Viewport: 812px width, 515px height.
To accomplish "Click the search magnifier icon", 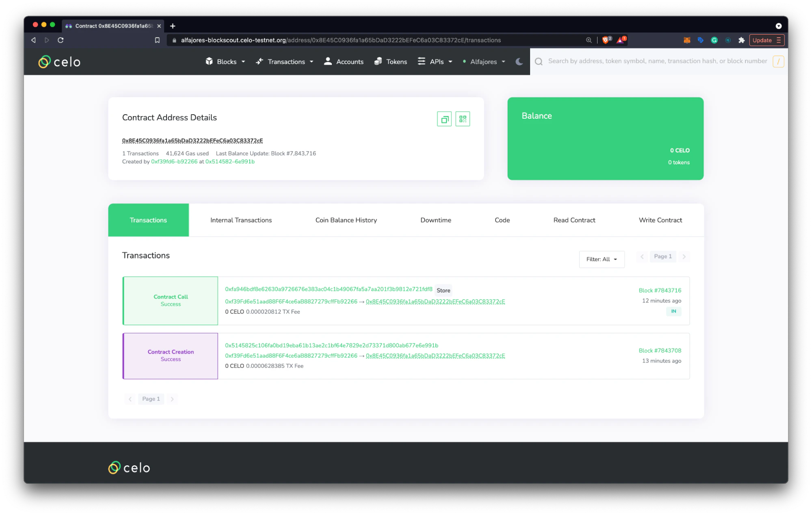I will [538, 61].
